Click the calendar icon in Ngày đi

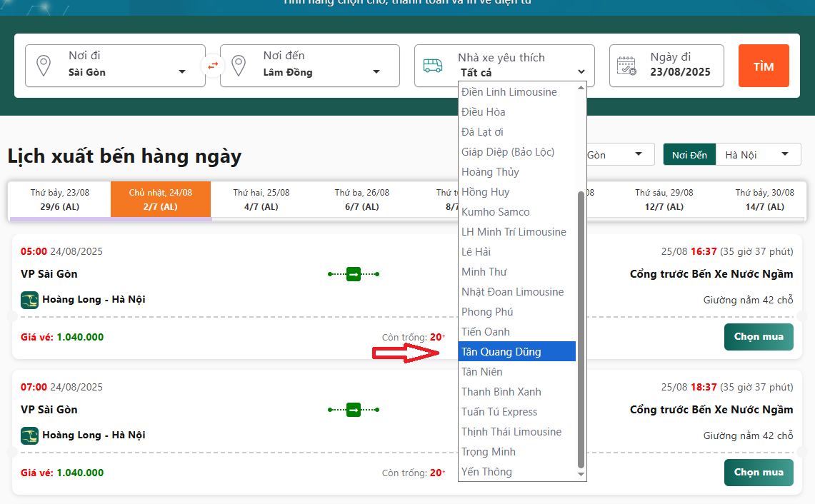tap(626, 66)
